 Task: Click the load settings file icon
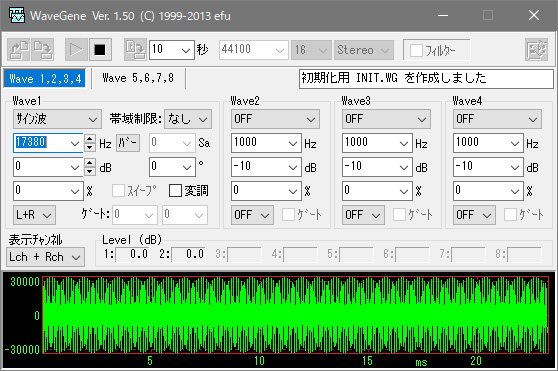pos(19,49)
